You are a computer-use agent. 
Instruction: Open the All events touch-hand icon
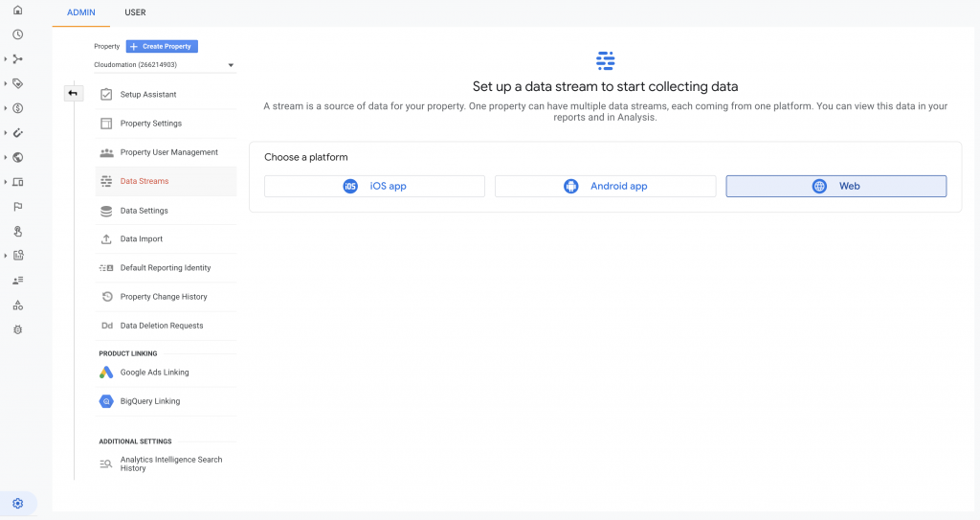17,231
